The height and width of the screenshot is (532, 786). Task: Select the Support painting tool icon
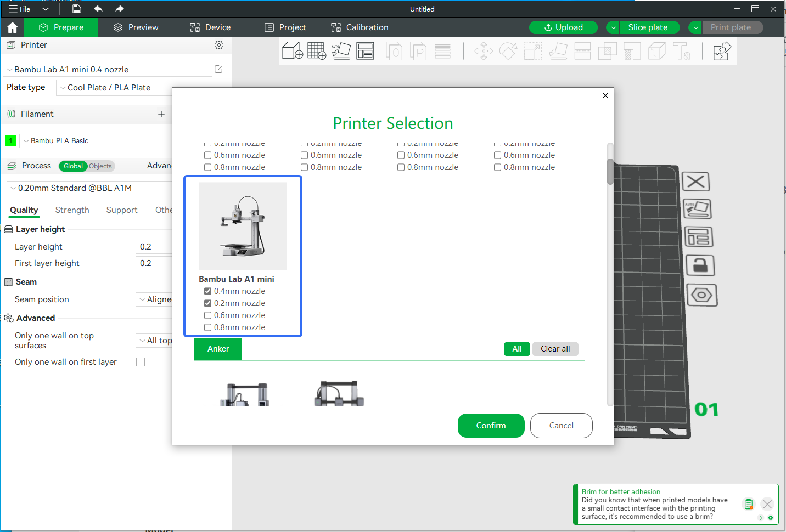[632, 52]
